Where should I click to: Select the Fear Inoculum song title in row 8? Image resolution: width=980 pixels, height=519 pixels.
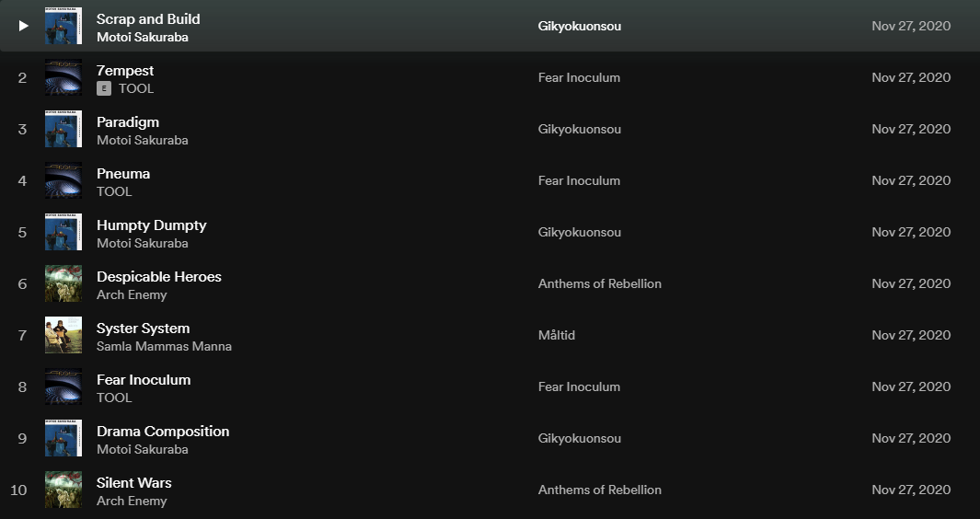pyautogui.click(x=144, y=379)
